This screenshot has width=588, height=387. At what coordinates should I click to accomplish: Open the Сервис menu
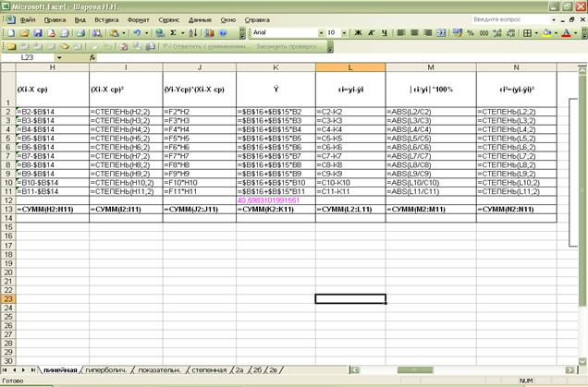tap(169, 19)
